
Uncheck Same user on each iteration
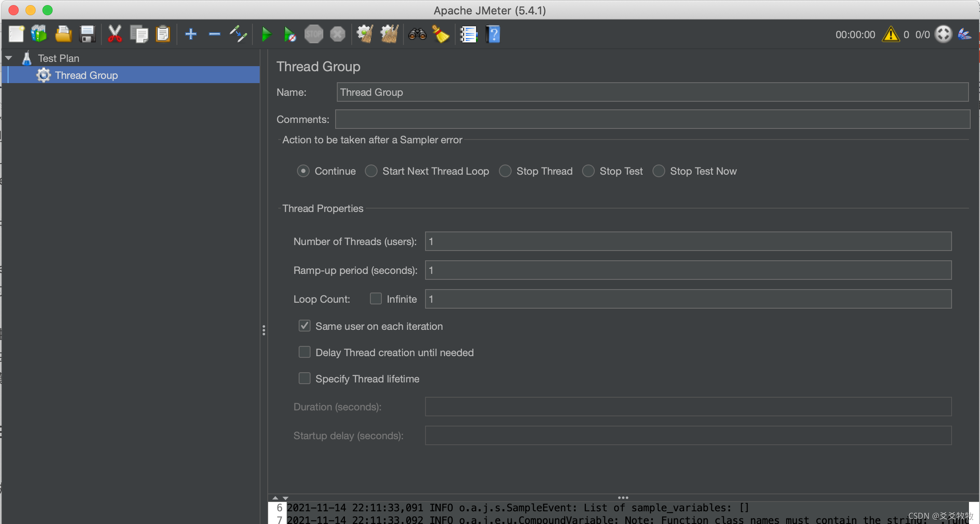click(305, 326)
